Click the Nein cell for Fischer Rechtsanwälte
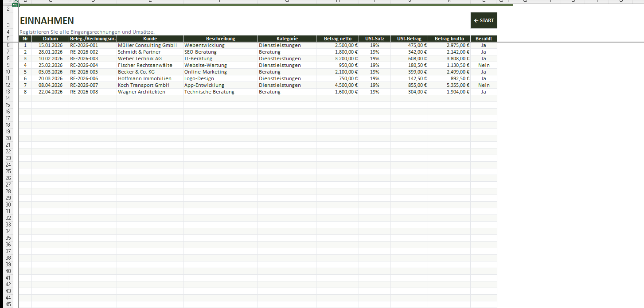Screen dimensions: 644x308 (484, 65)
